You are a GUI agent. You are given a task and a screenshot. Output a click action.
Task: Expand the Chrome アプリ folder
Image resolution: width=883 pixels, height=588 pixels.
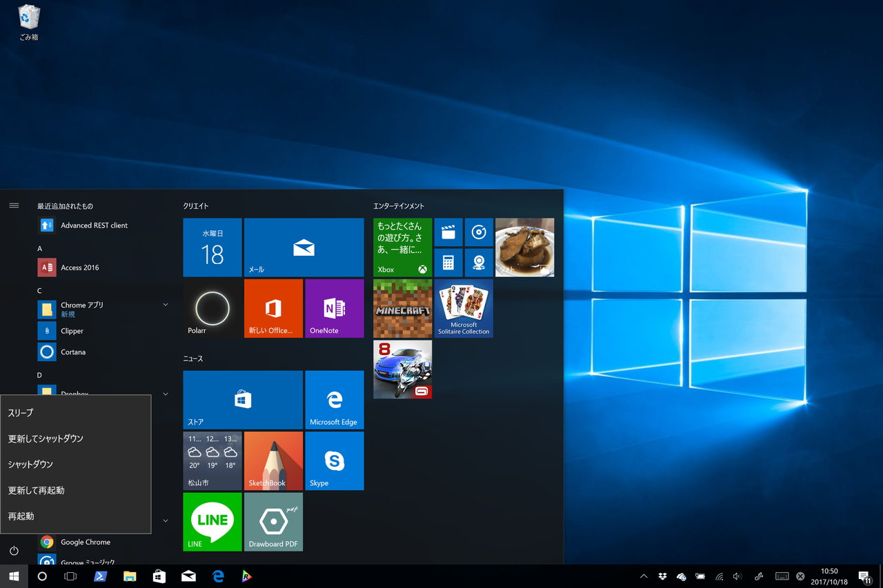(166, 305)
